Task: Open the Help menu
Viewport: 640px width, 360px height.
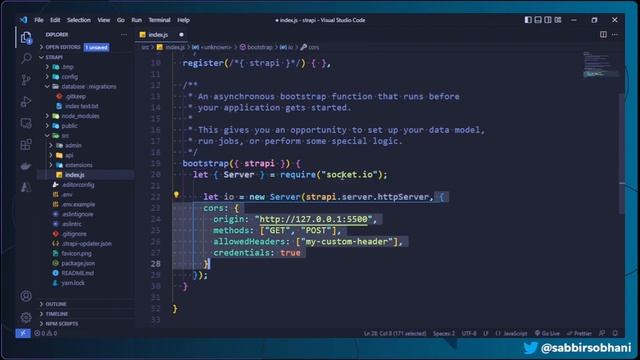Action: click(183, 20)
